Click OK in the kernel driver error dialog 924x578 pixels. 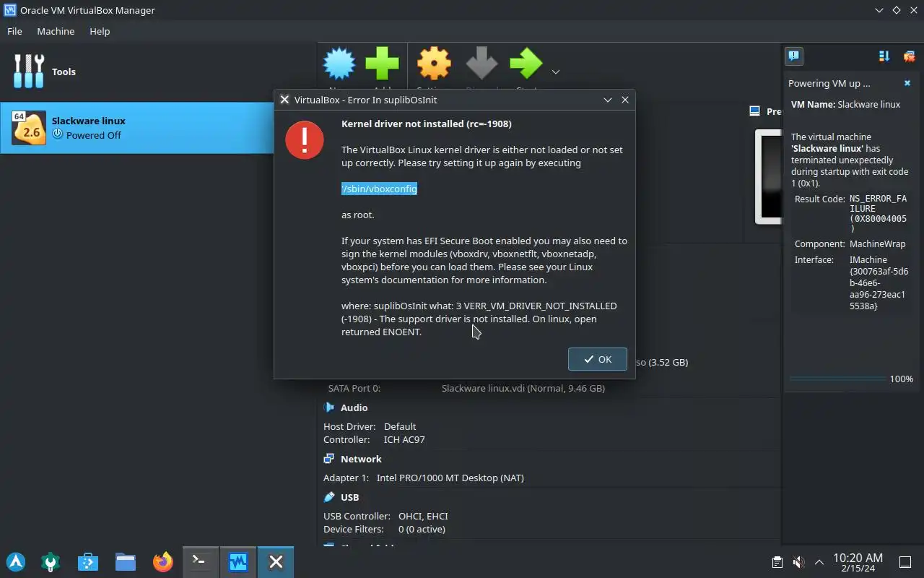[598, 359]
